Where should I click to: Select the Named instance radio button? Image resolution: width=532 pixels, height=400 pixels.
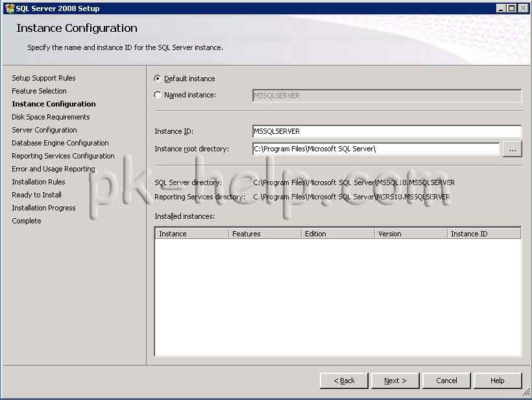click(x=158, y=95)
